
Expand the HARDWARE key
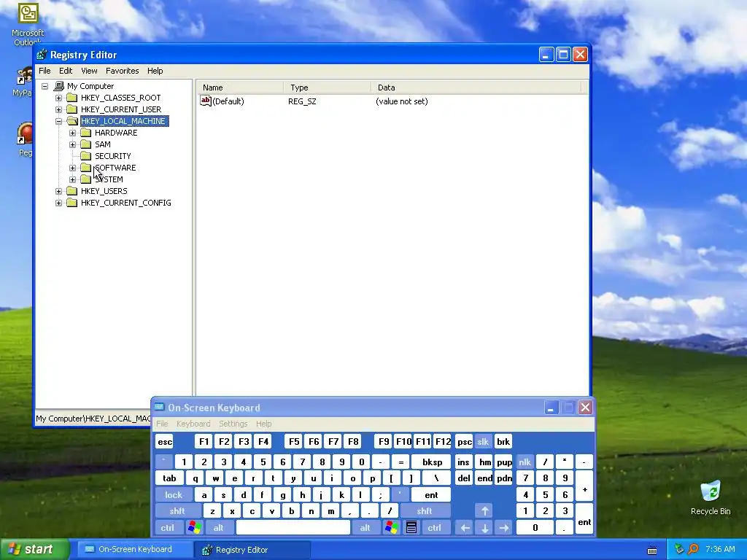coord(72,133)
